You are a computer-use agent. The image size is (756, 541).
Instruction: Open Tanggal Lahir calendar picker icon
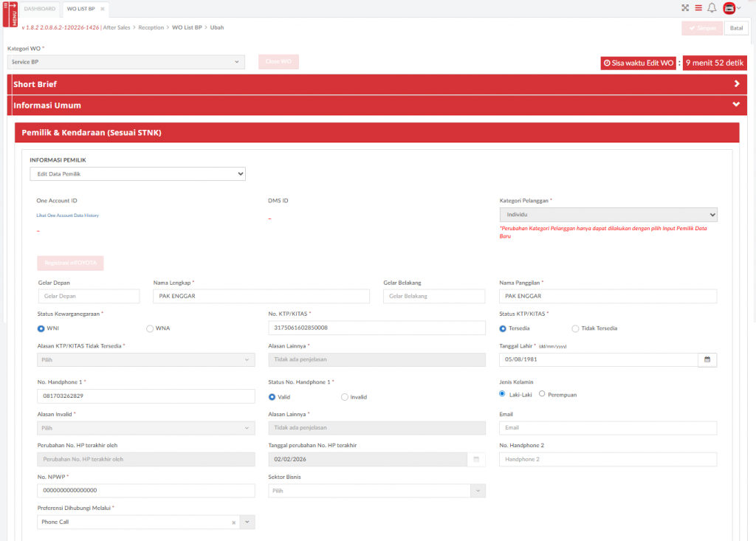707,359
